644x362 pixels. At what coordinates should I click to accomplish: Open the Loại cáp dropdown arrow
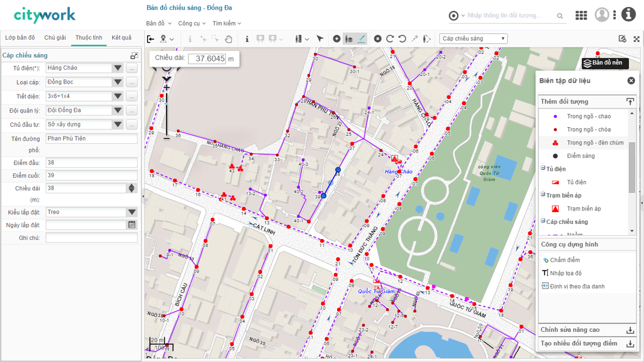point(118,82)
